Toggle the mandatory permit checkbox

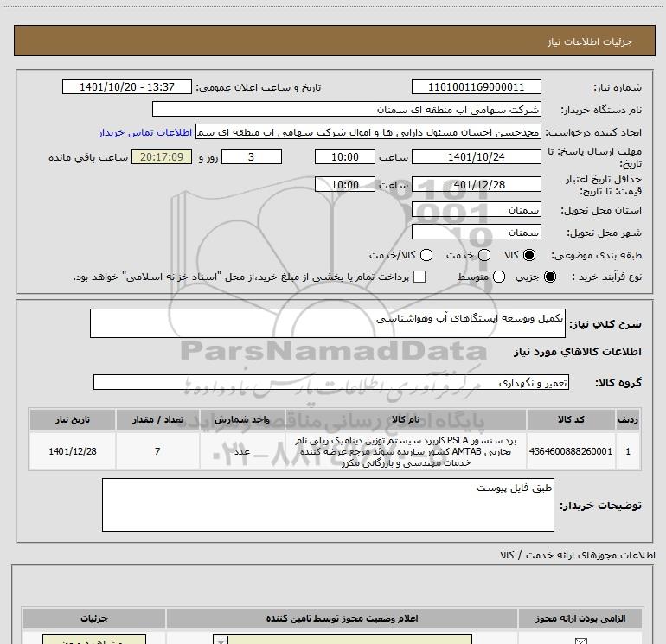click(x=580, y=641)
